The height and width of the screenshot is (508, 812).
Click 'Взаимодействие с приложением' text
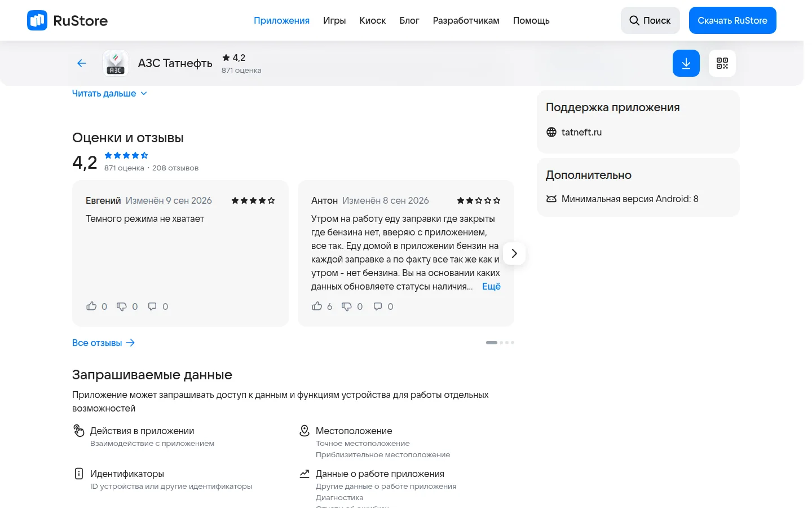pos(152,444)
